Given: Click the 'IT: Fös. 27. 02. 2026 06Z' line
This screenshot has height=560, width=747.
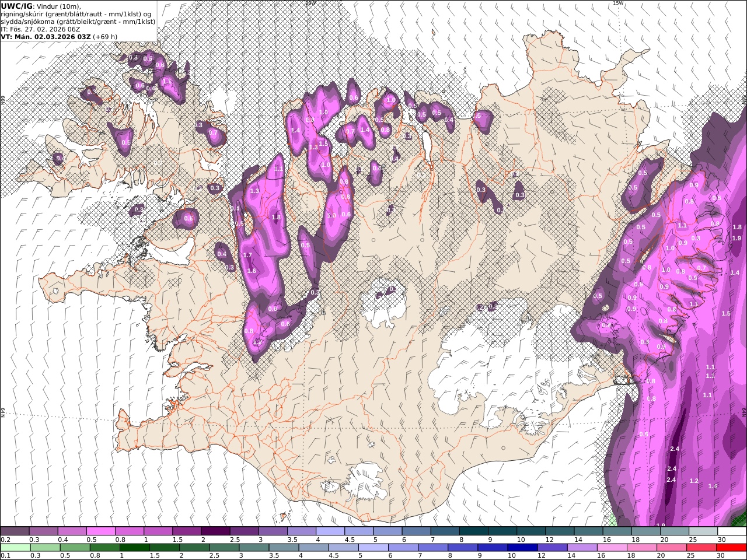Looking at the screenshot, I should 41,29.
